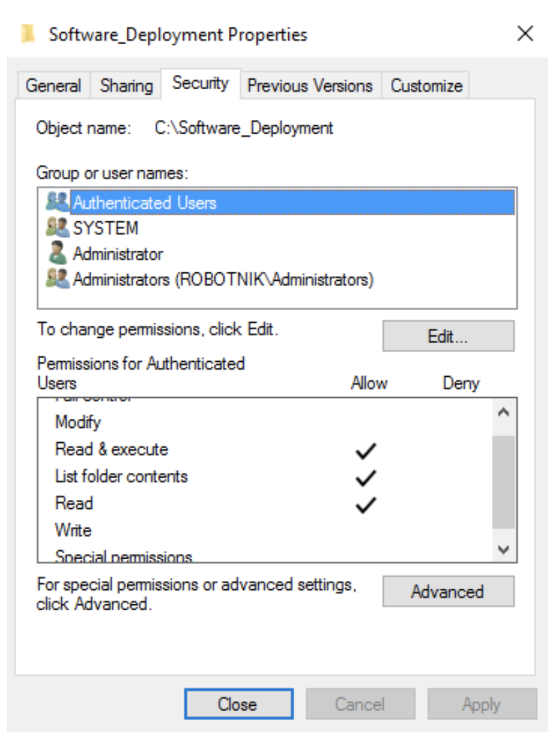Click the Close button at the bottom

(x=238, y=704)
